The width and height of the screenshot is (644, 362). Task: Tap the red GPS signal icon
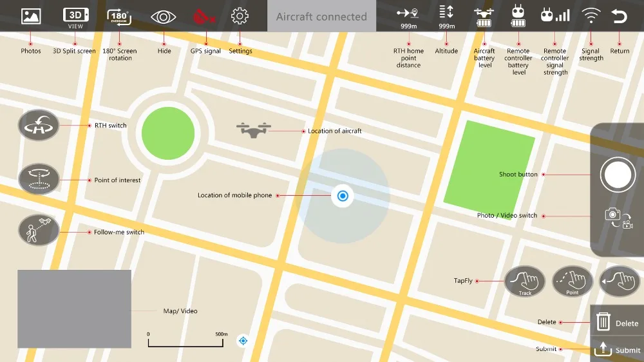tap(204, 17)
